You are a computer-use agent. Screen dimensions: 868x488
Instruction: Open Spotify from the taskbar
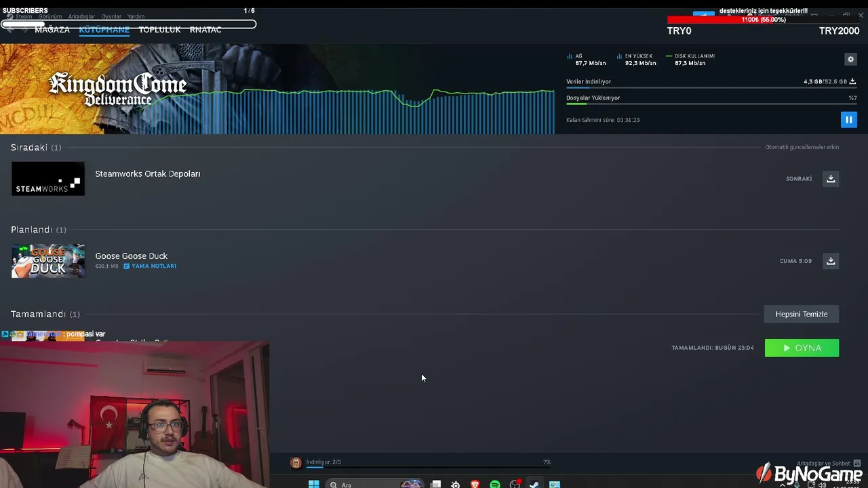click(x=495, y=484)
